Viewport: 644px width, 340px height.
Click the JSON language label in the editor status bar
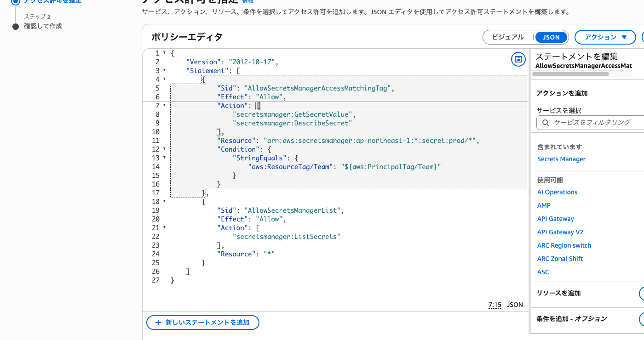515,305
